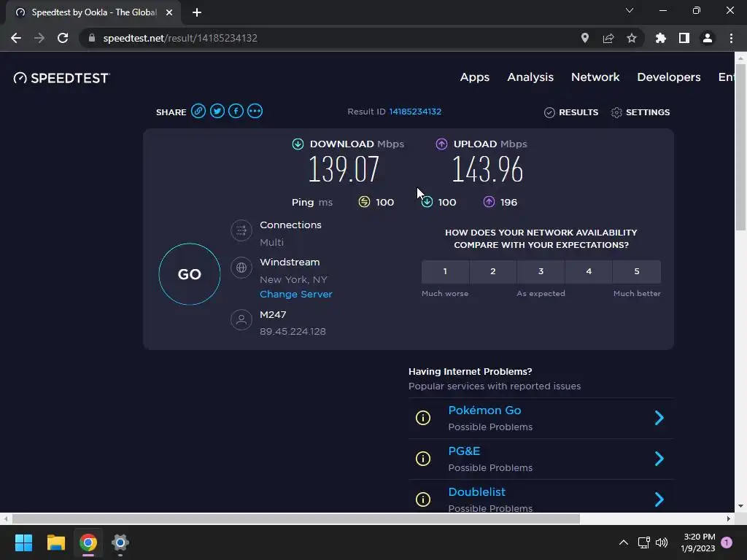Open the volume control in system tray
This screenshot has height=560, width=747.
661,542
